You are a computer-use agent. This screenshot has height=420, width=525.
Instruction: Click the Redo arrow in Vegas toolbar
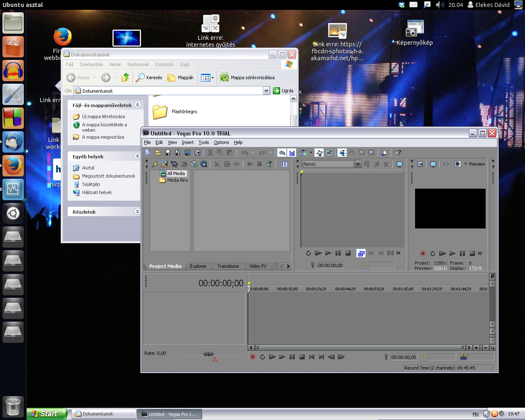262,153
